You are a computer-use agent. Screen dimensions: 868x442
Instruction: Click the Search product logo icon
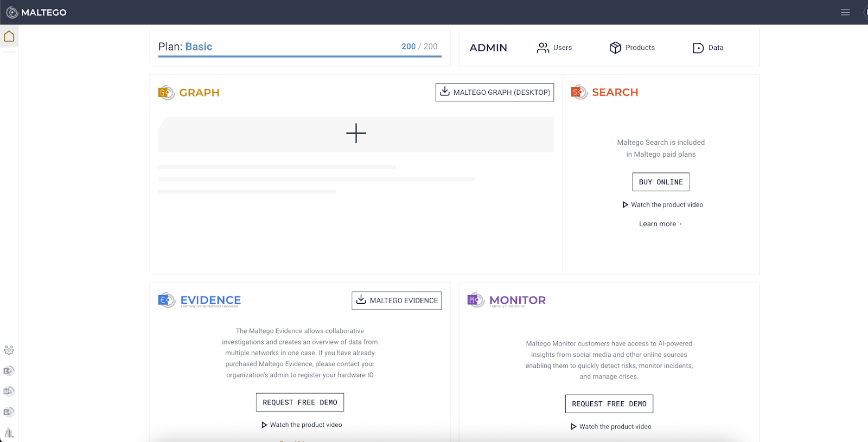(579, 92)
